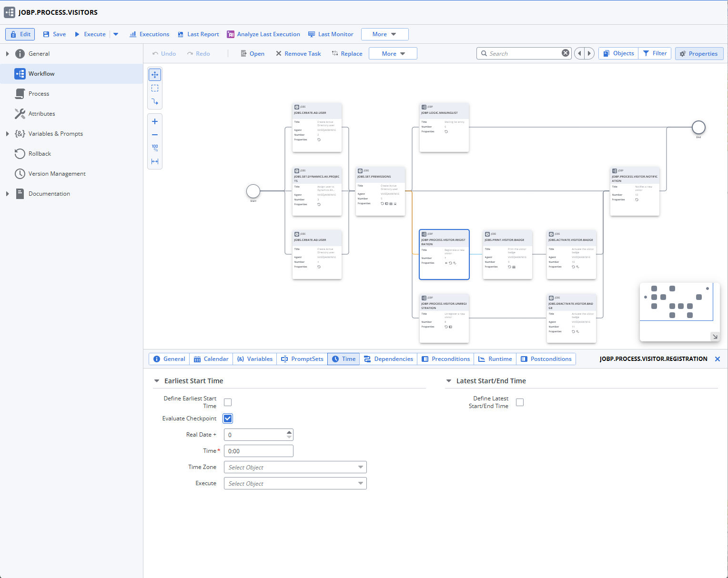Select the connector line tool
728x578 pixels.
[x=155, y=101]
